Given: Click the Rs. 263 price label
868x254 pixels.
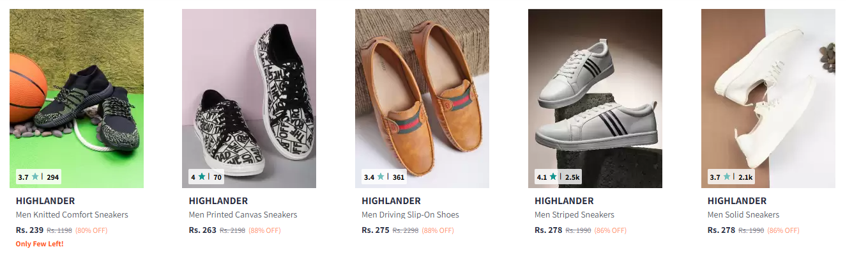Looking at the screenshot, I should pos(203,230).
